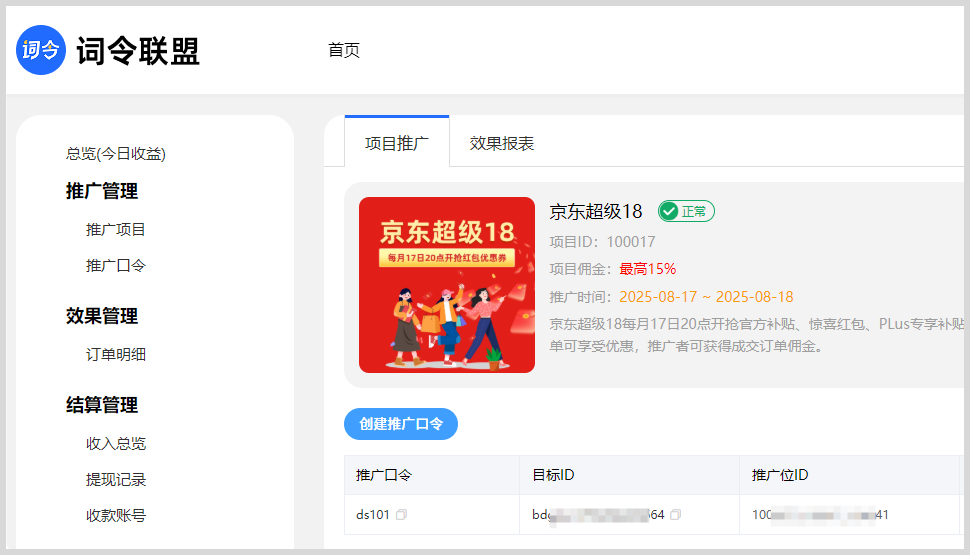Open 订单明细 under 效果管理
The height and width of the screenshot is (555, 970).
[116, 355]
